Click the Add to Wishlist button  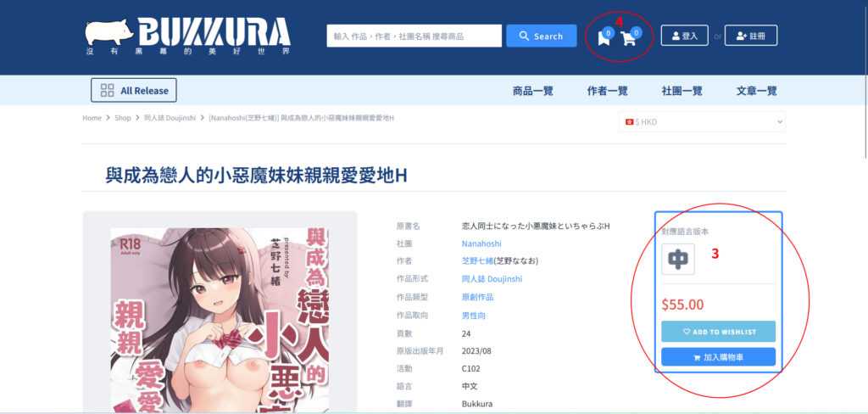pos(718,332)
